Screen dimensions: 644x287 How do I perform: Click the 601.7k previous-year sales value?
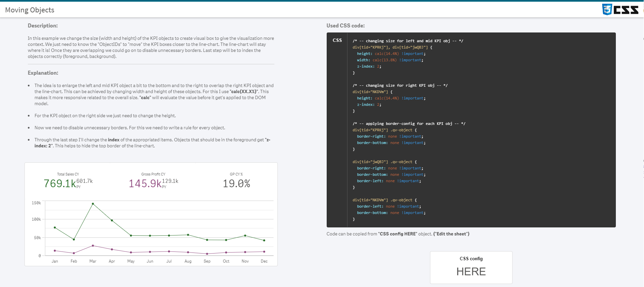[x=85, y=181]
